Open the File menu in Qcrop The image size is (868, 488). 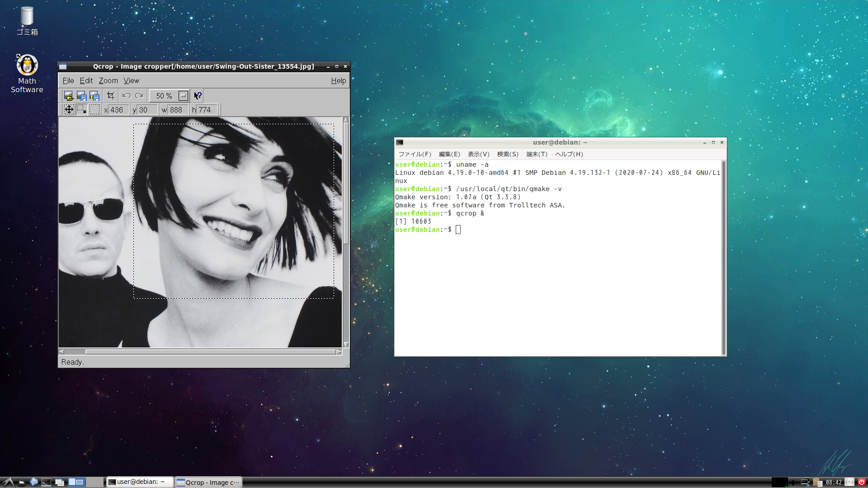[68, 80]
